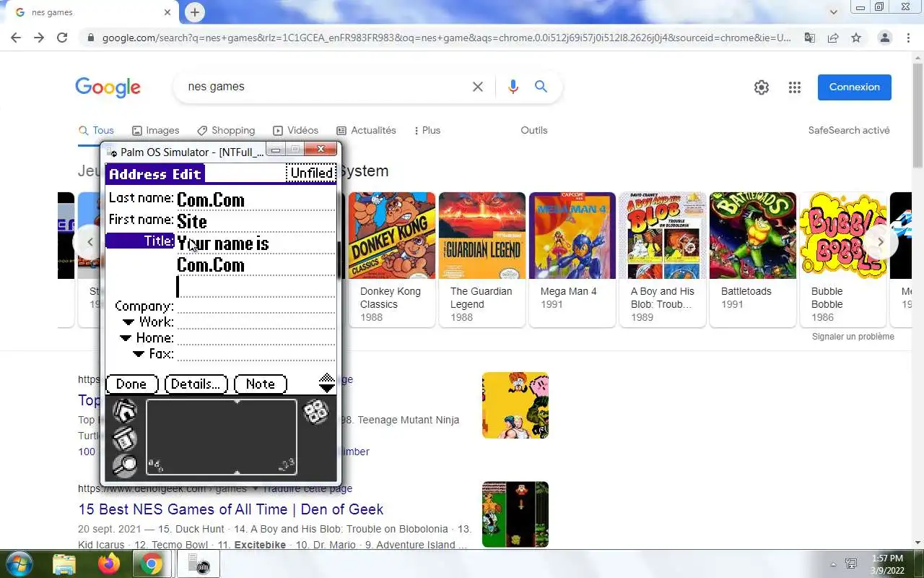Click Signaler un problème link
The width and height of the screenshot is (924, 578).
tap(853, 337)
